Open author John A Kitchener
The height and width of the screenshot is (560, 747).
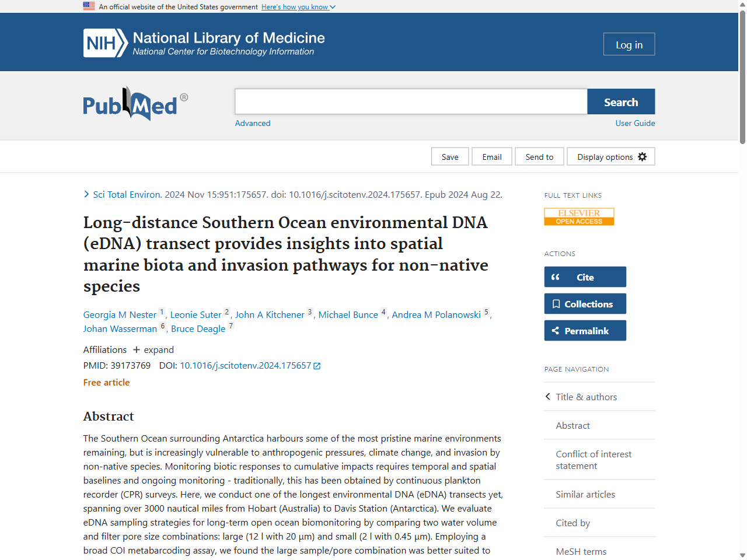pos(270,315)
